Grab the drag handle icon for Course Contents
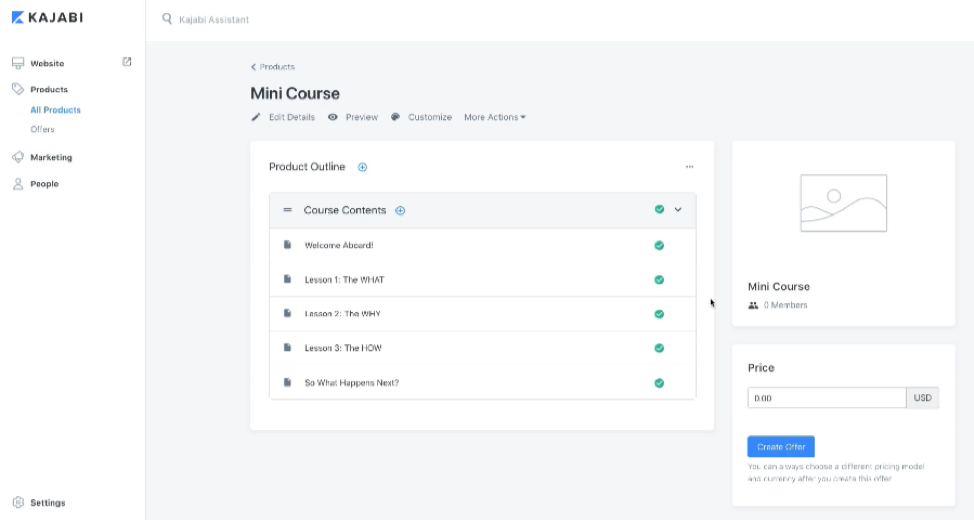974x520 pixels. click(x=287, y=210)
